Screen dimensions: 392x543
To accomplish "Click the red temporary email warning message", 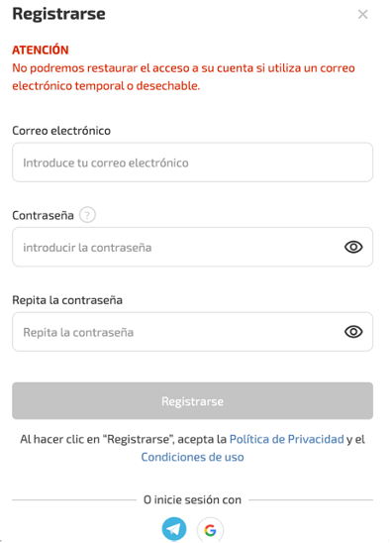I will (183, 77).
